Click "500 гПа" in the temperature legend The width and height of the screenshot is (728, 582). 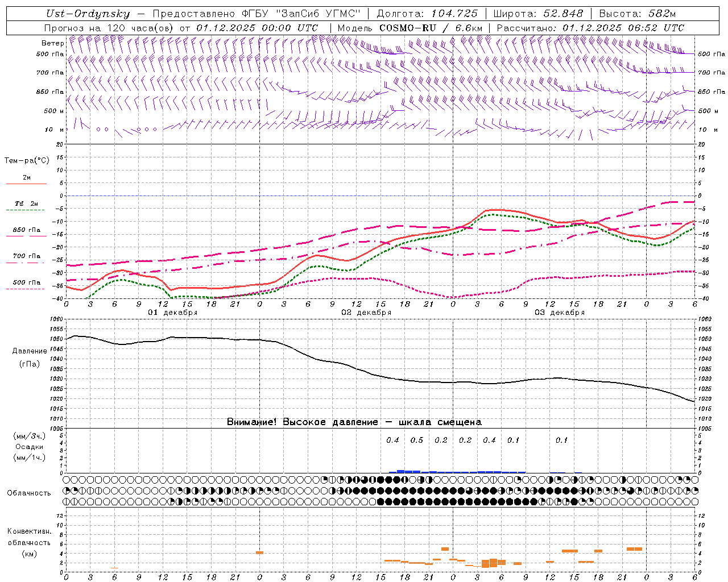point(26,282)
